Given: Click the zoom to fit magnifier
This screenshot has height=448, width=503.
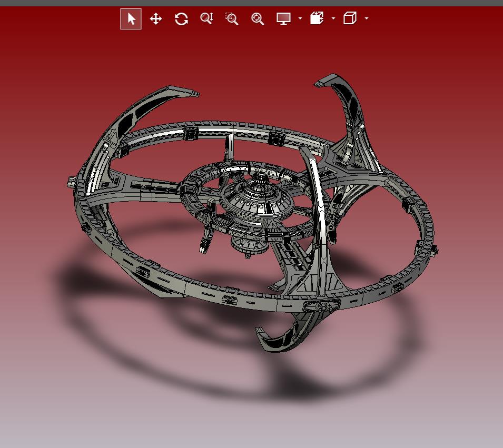Looking at the screenshot, I should pos(258,19).
